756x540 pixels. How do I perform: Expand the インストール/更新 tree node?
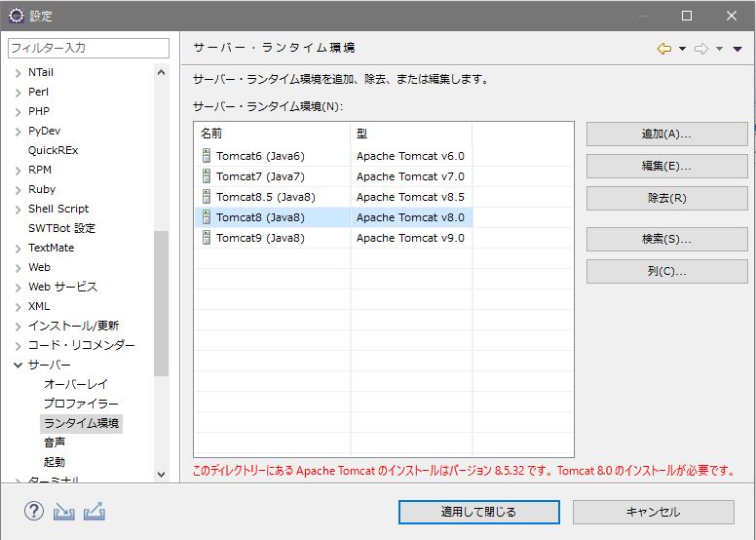pyautogui.click(x=18, y=327)
